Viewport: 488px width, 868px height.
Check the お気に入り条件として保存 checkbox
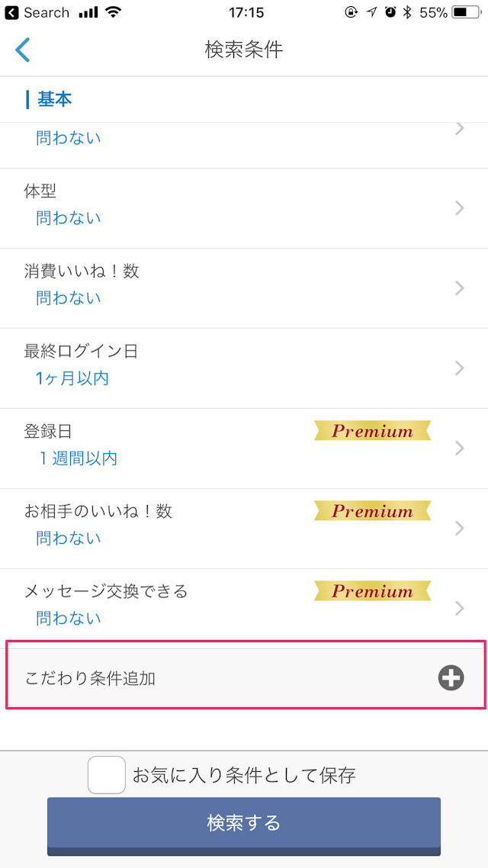[x=107, y=775]
